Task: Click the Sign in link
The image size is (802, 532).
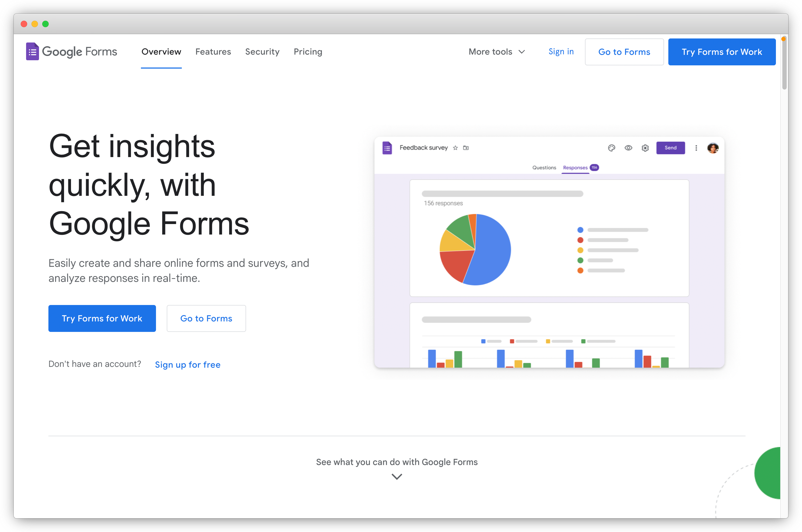Action: pyautogui.click(x=561, y=52)
